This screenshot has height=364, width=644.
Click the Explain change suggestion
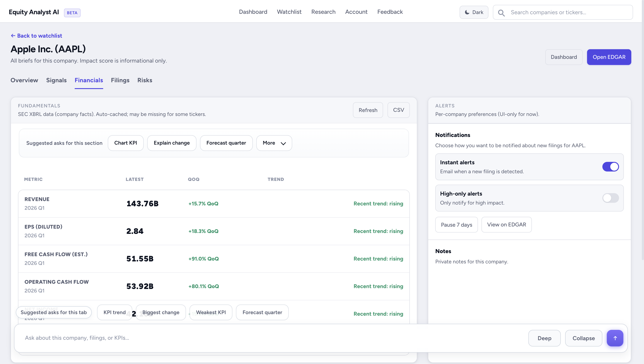coord(172,143)
